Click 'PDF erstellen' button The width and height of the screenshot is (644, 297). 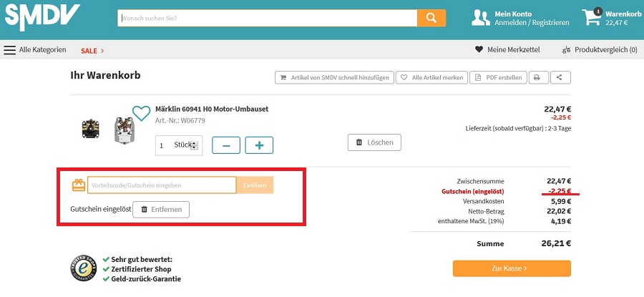tap(498, 77)
